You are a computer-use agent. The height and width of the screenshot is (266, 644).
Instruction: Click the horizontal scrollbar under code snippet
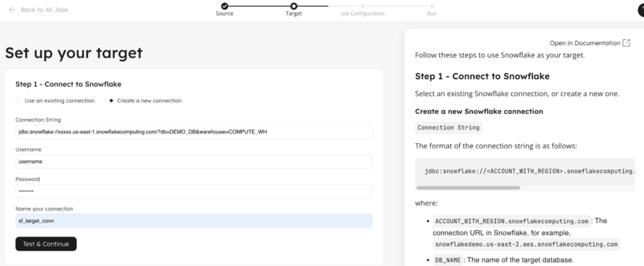click(468, 187)
